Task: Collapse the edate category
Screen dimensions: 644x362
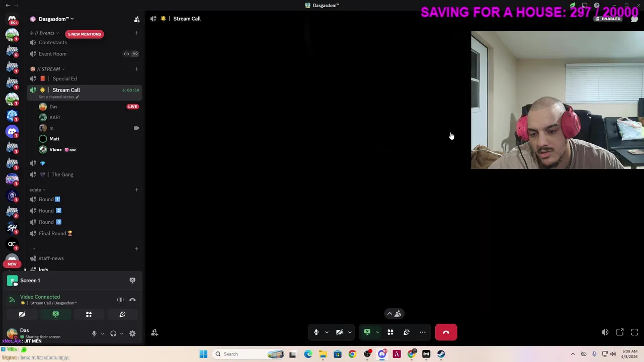Action: 37,190
